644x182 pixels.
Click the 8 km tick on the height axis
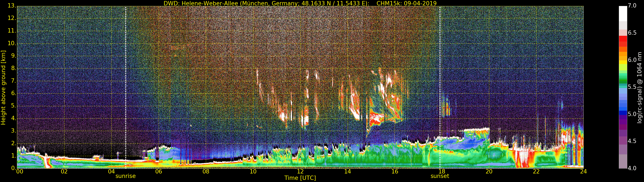14,68
